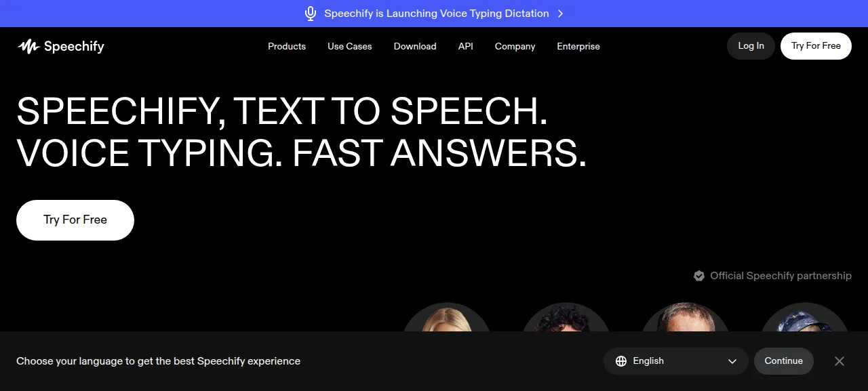Dismiss the language bar with the X
The image size is (868, 391).
point(840,361)
